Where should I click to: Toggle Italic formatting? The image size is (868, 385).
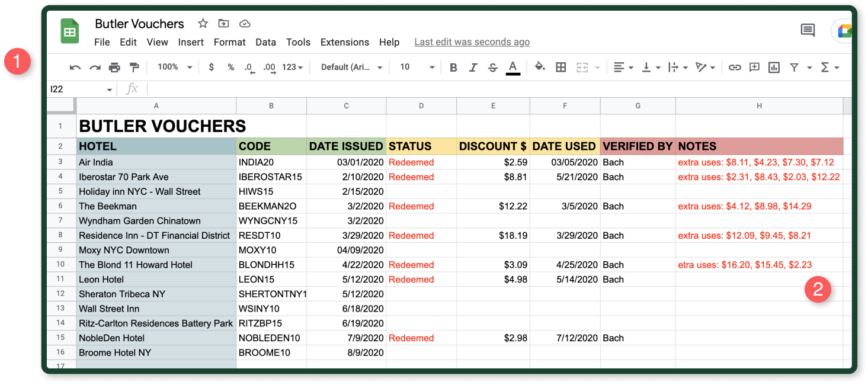coord(473,68)
